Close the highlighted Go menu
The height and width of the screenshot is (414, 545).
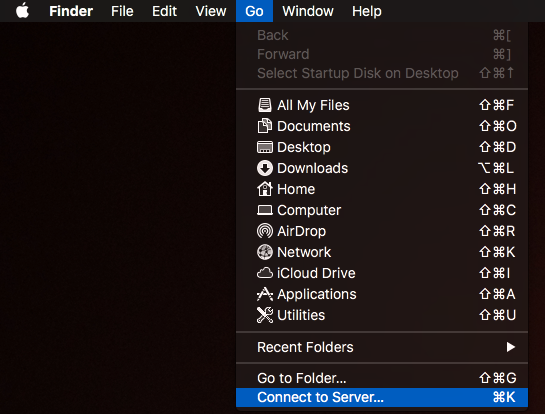(x=254, y=11)
